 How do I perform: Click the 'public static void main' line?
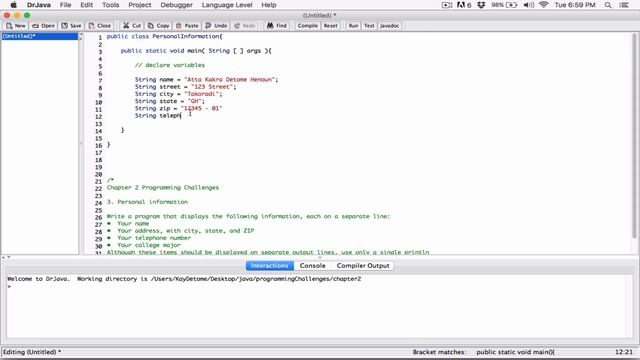196,51
